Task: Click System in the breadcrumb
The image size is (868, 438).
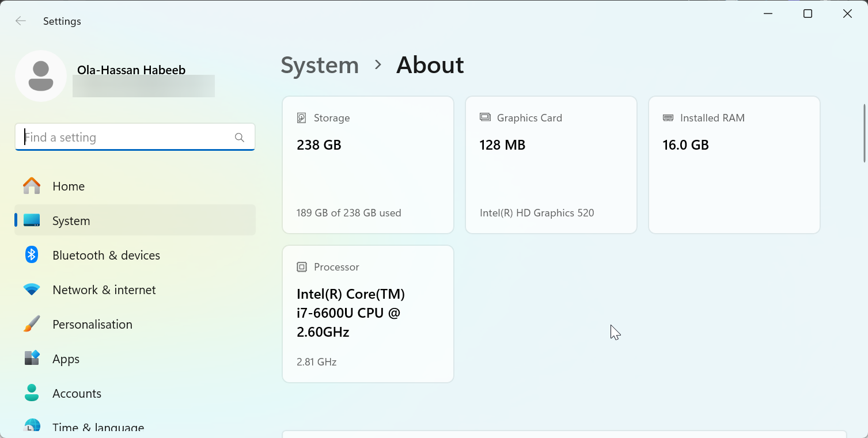Action: (320, 65)
